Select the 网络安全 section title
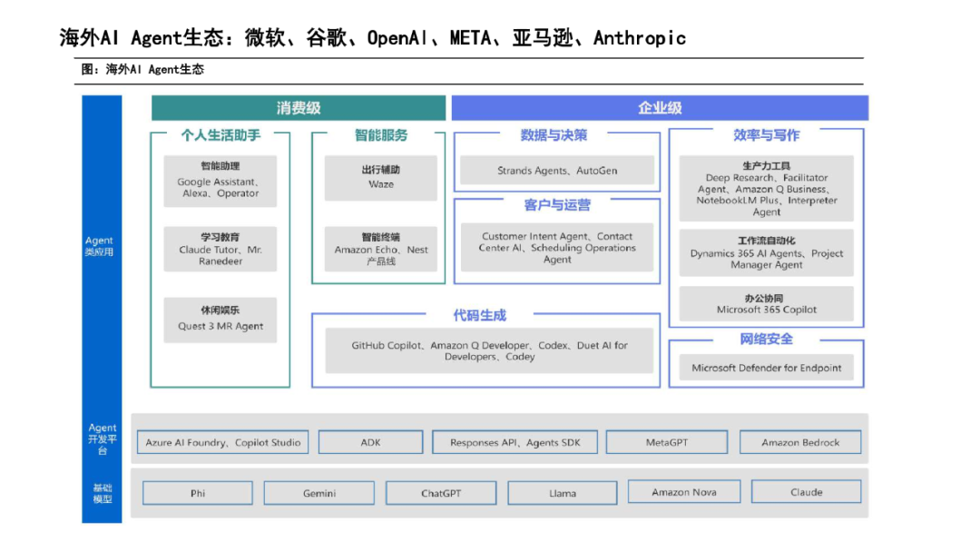 tap(766, 340)
